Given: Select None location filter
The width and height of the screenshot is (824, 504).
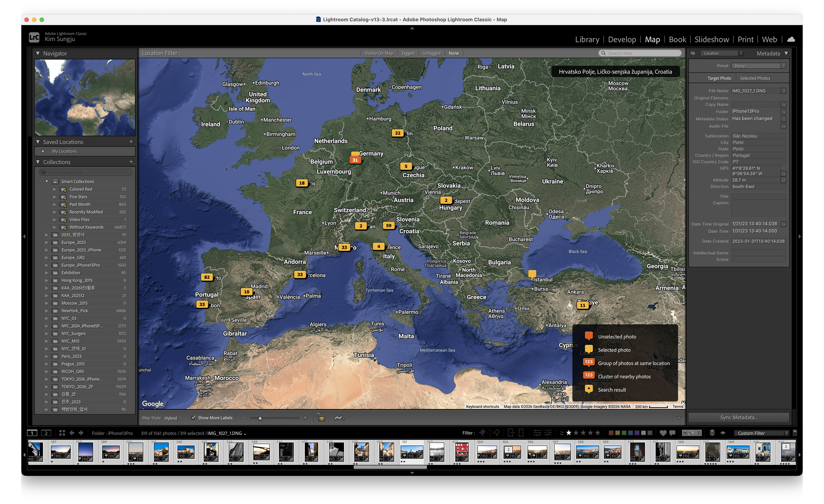Looking at the screenshot, I should coord(454,53).
